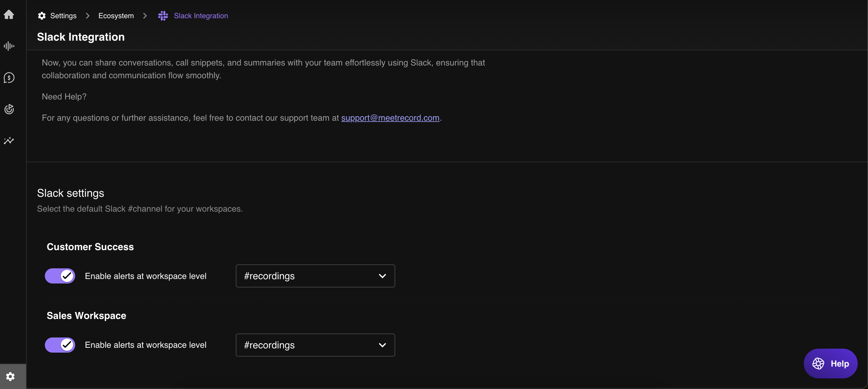Click the settings gear in sidebar bottom

[x=10, y=376]
